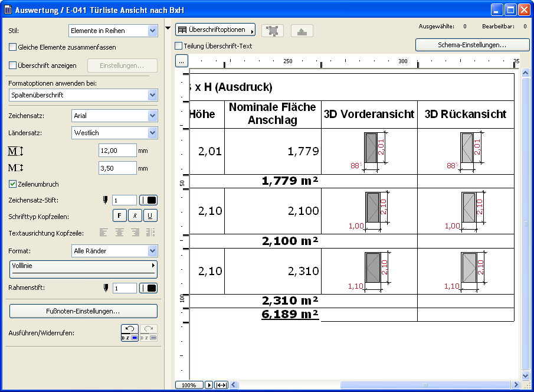Toggle bold header font button
Image resolution: width=534 pixels, height=392 pixels.
pos(119,216)
